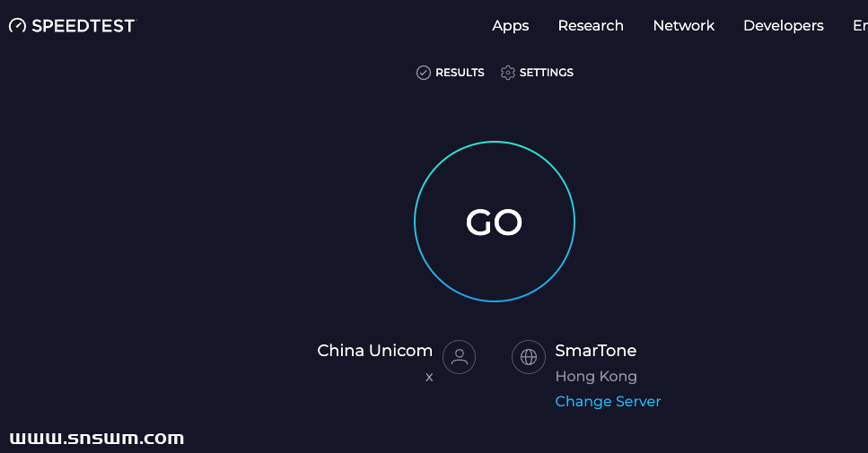Image resolution: width=868 pixels, height=453 pixels.
Task: Open the Apps menu
Action: click(x=510, y=26)
